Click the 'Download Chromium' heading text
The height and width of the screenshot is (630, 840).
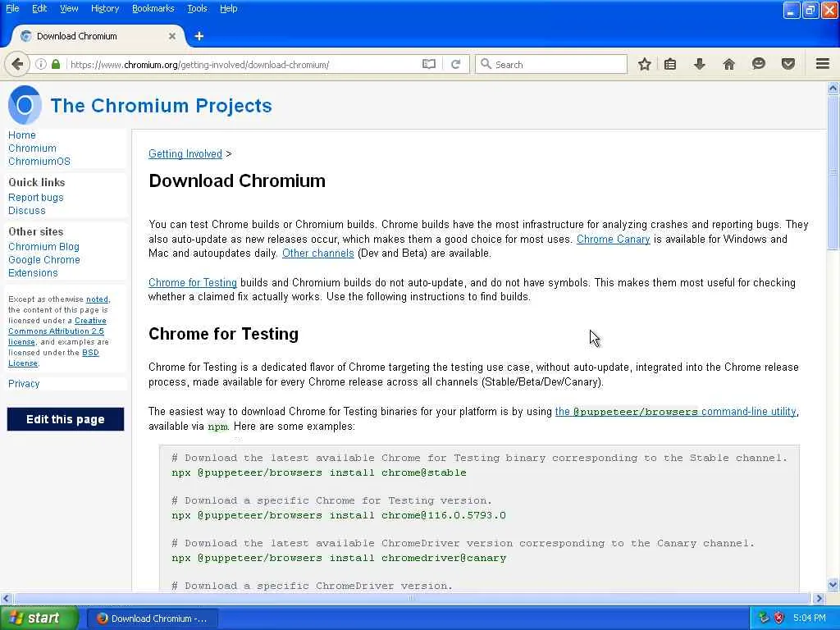(237, 181)
